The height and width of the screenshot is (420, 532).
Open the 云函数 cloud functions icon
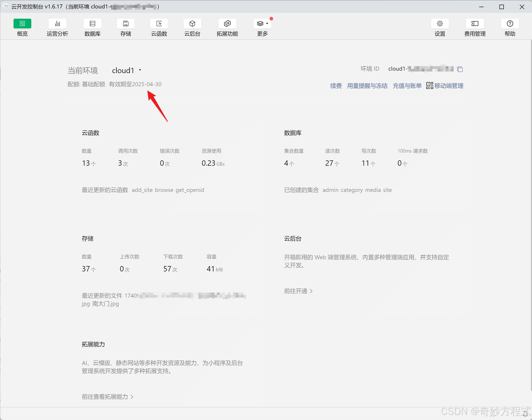(159, 24)
